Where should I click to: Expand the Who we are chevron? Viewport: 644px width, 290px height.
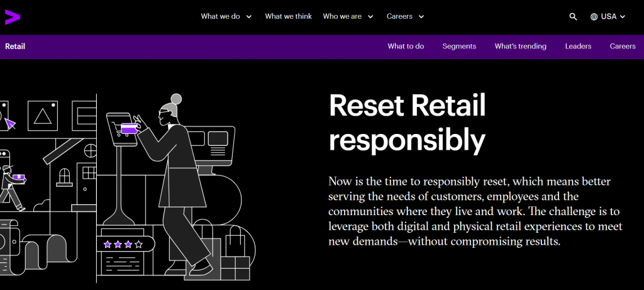pos(370,17)
